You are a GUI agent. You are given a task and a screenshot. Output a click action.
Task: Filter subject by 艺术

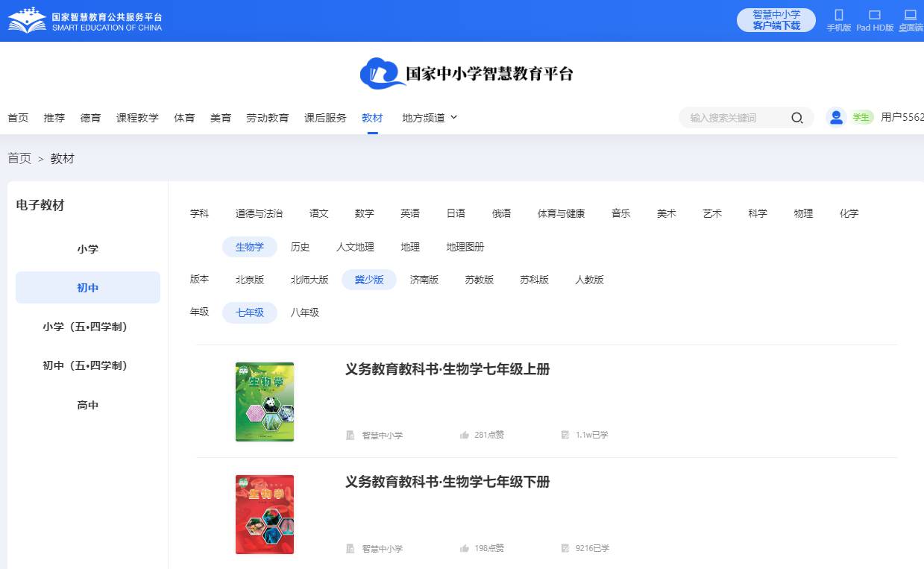(712, 213)
